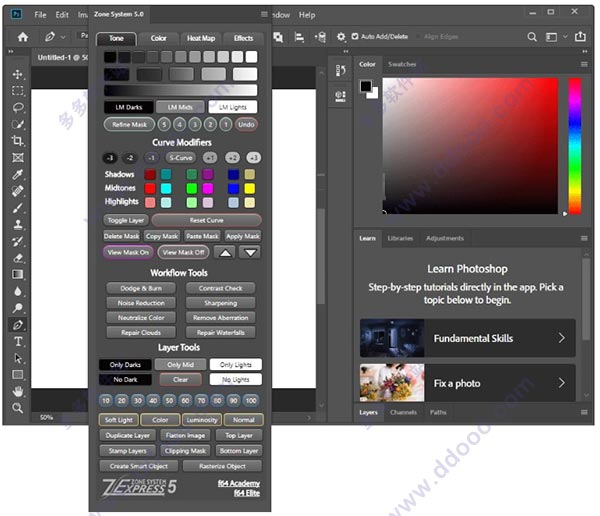
Task: Click Toggle Layer button
Action: click(126, 220)
